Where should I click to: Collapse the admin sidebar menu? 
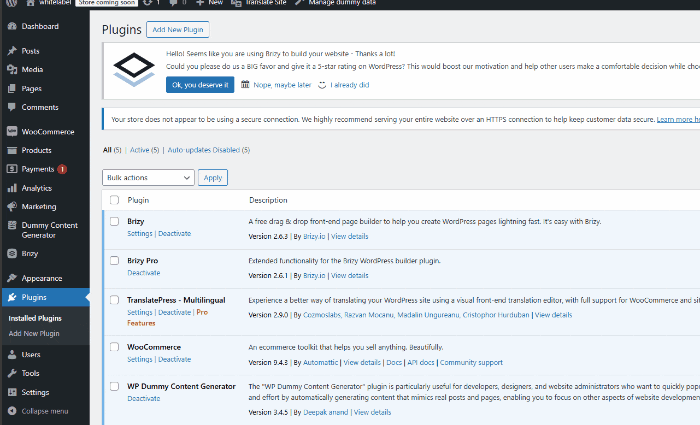click(38, 411)
